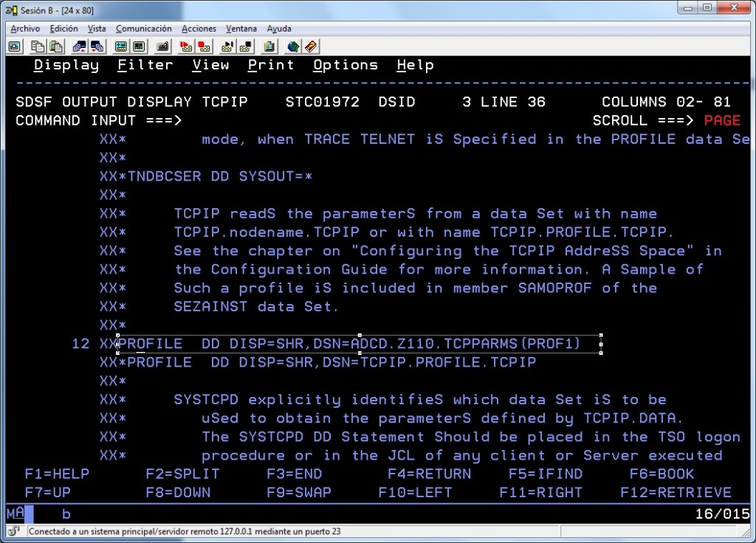Click the Copy toolbar icon

pos(37,46)
